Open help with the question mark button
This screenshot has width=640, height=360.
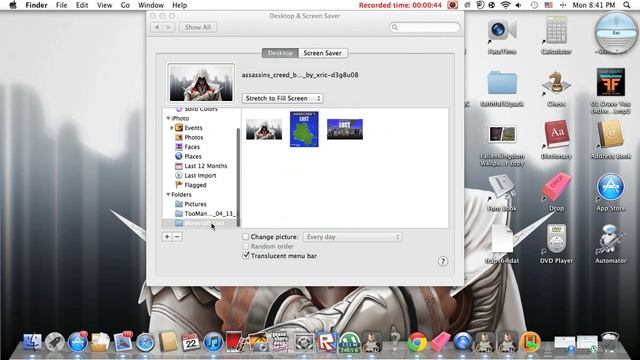pos(443,261)
